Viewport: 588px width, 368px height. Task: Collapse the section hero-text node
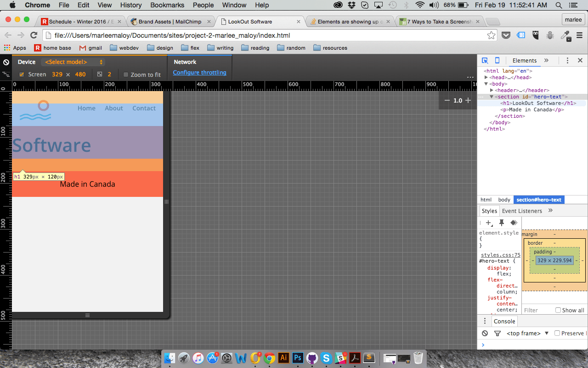pyautogui.click(x=492, y=97)
